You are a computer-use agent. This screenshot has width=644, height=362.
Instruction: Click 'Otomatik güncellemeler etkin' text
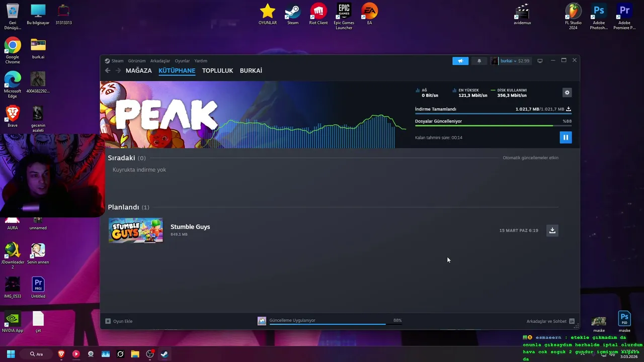pyautogui.click(x=530, y=158)
